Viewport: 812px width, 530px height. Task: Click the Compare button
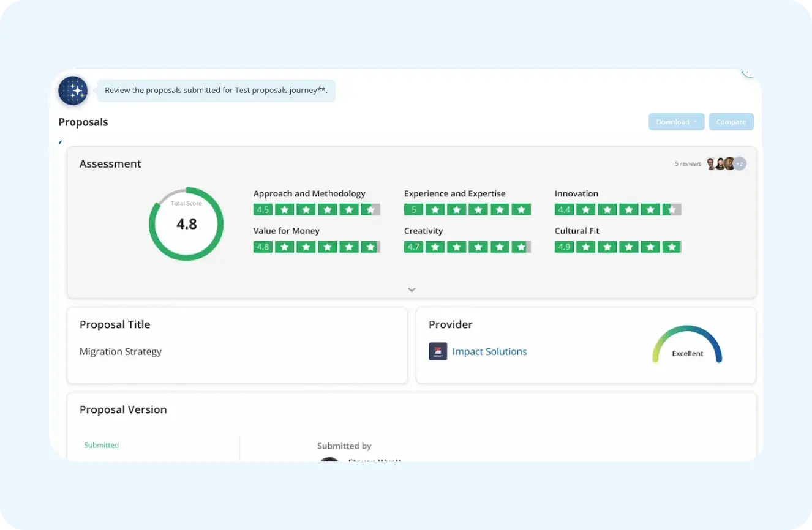click(731, 121)
